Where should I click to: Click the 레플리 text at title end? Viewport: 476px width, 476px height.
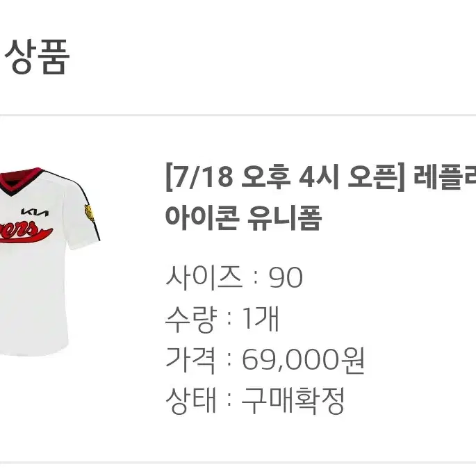(x=445, y=177)
